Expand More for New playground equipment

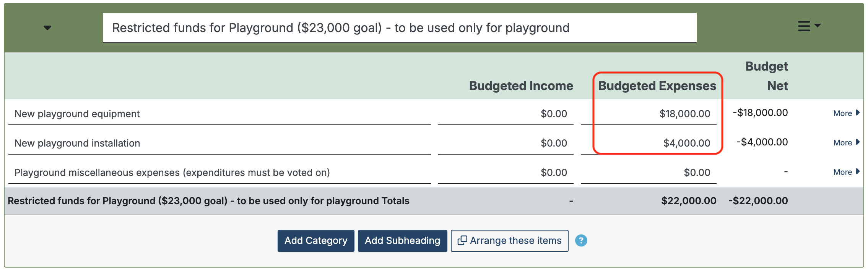click(x=846, y=113)
